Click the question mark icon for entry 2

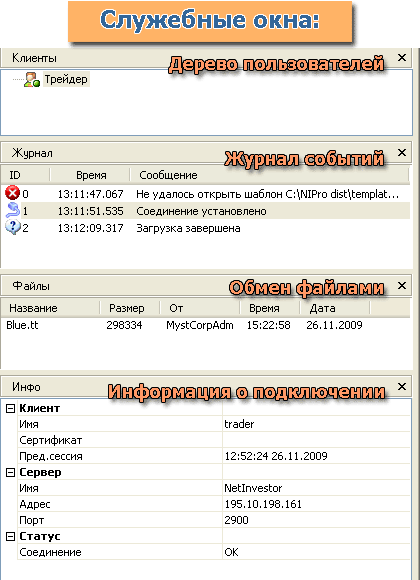[x=13, y=227]
